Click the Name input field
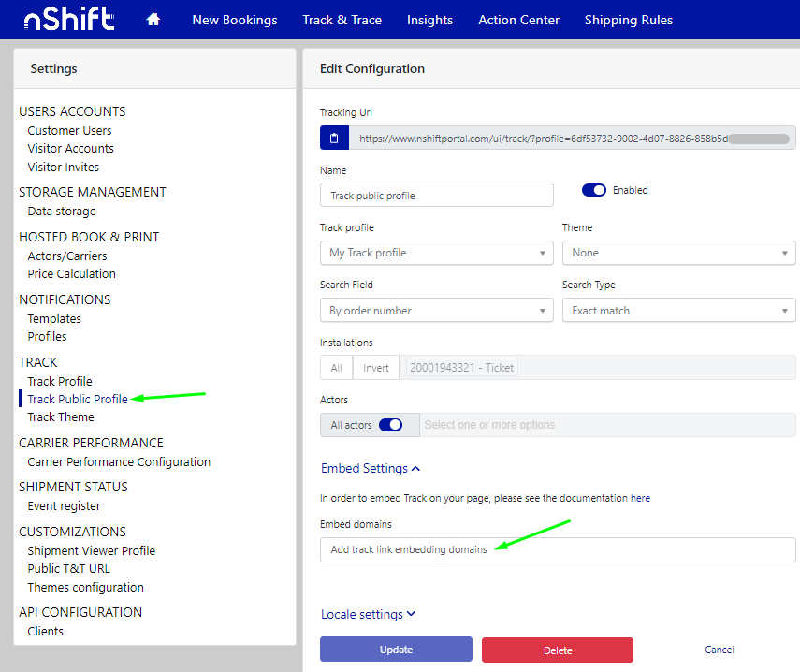Image resolution: width=800 pixels, height=672 pixels. tap(437, 196)
